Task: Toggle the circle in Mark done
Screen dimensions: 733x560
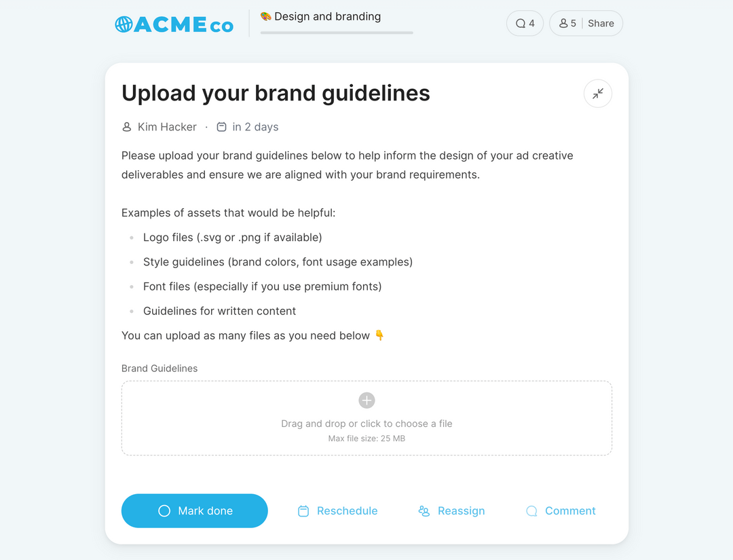Action: 164,511
